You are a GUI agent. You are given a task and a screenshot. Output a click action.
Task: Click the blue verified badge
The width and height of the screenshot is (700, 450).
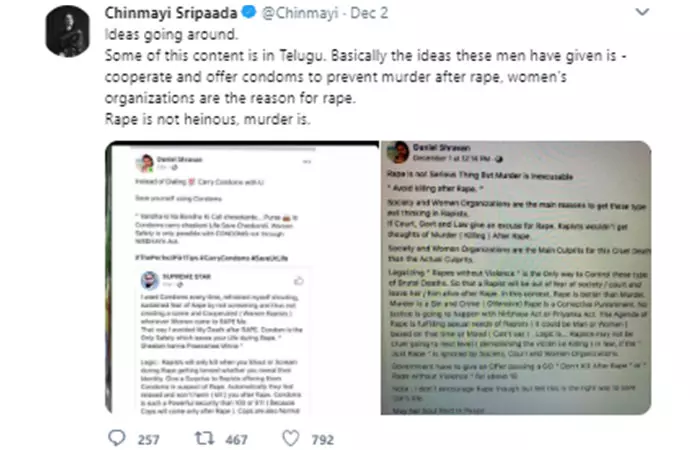tap(249, 12)
